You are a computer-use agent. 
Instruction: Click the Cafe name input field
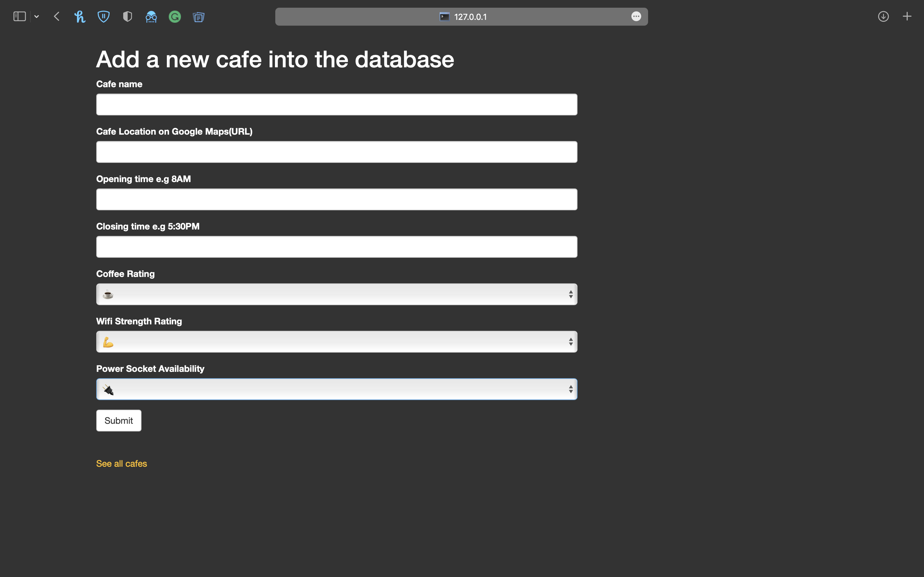click(336, 104)
